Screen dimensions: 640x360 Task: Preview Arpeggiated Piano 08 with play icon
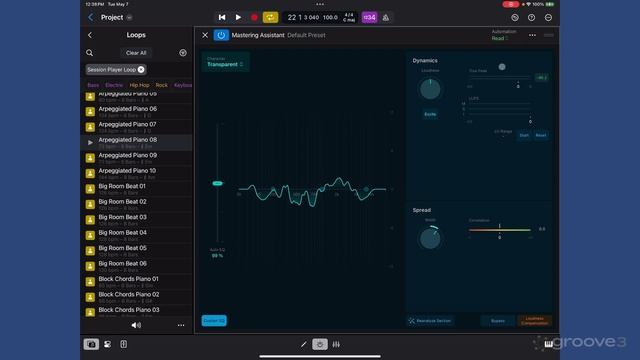coord(90,142)
